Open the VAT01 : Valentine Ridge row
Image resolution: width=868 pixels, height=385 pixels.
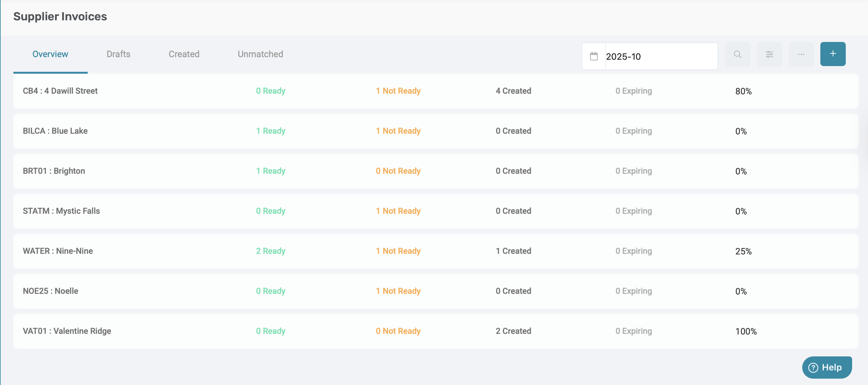tap(67, 331)
